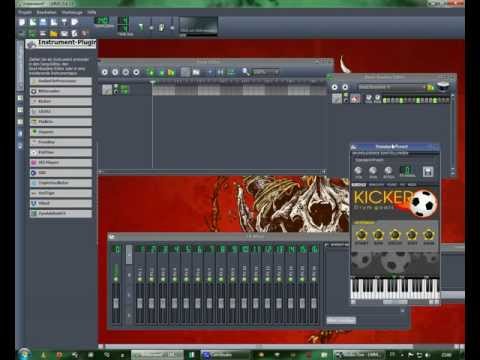The image size is (480, 360).
Task: Toggle the first step of the Kicker beat track
Action: [x=385, y=100]
